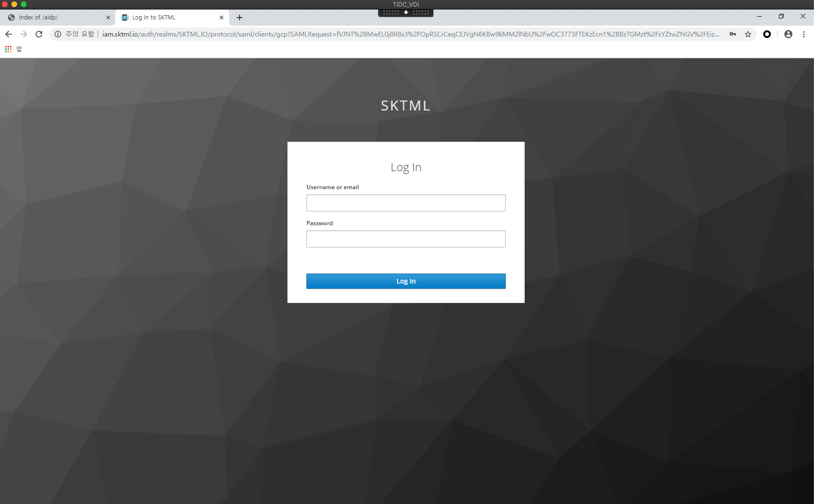Click the browser back arrow
Viewport: 814px width, 504px height.
tap(9, 34)
